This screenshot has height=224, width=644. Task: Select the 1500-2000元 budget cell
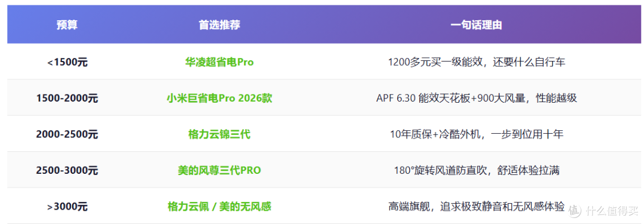click(x=67, y=99)
